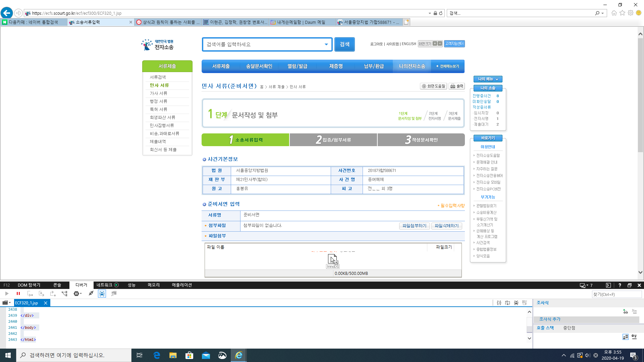644x362 pixels.
Task: Toggle word wrap in code editor
Action: coord(507,303)
